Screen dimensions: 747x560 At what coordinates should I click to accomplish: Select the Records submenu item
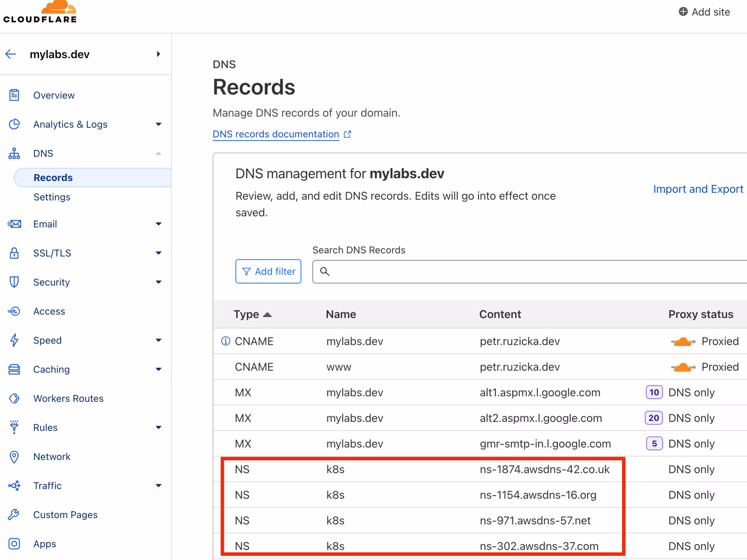coord(53,178)
